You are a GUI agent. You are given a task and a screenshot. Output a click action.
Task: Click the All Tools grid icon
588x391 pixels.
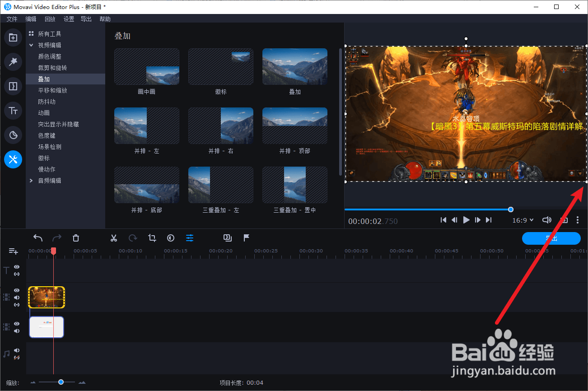(x=31, y=34)
